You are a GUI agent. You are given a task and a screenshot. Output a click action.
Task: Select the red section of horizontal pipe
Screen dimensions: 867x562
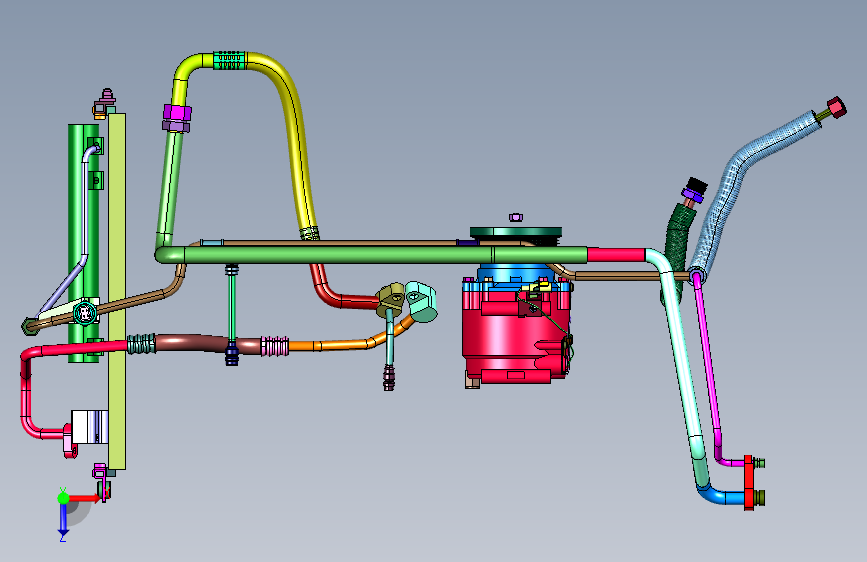click(x=616, y=255)
